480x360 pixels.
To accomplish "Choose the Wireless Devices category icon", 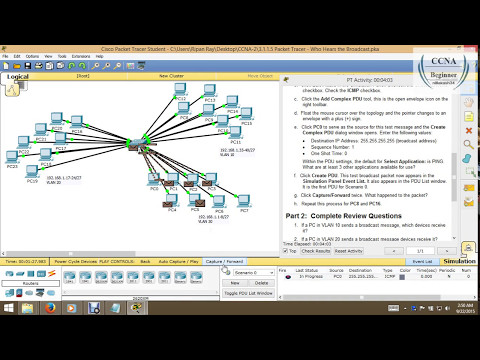I will coord(41,274).
